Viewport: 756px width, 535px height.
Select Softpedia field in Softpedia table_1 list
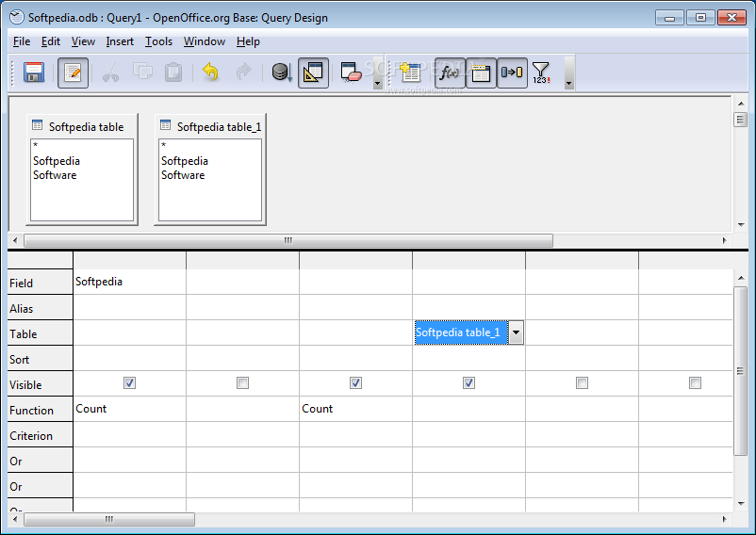click(185, 161)
